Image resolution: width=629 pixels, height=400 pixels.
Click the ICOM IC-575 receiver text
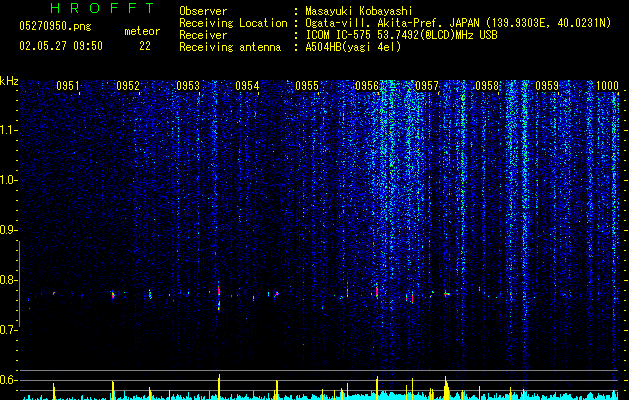point(401,35)
